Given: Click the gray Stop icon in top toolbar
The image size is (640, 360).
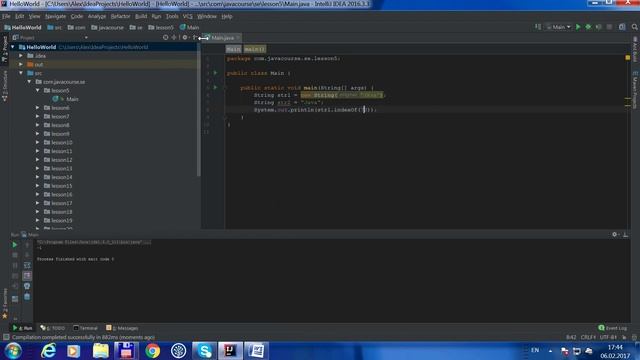Looking at the screenshot, I should pos(609,27).
